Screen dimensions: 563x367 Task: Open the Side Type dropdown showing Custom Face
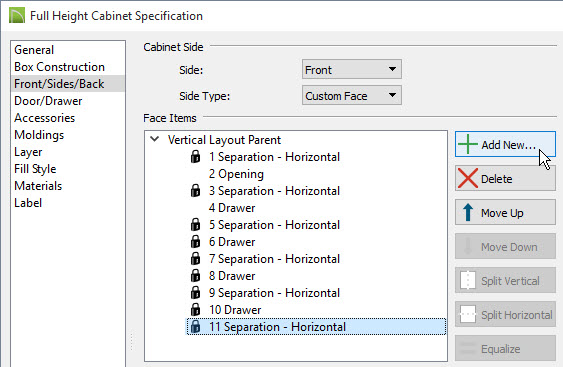click(352, 96)
